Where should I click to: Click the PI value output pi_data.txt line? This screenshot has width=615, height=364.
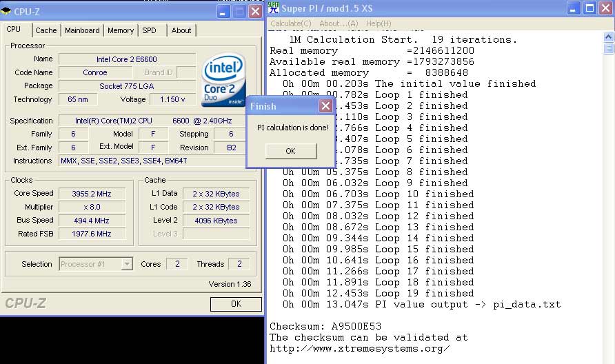[x=422, y=305]
